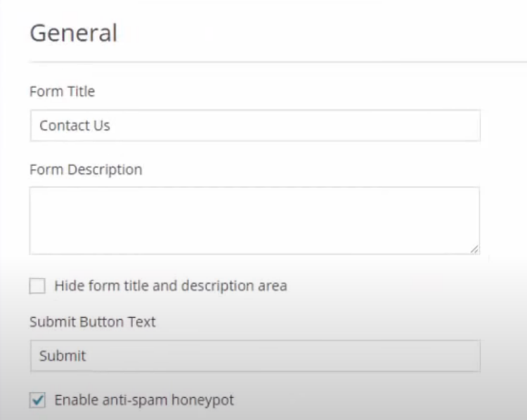This screenshot has height=420, width=527.
Task: Click the 'Enable anti-spam honeypot' label text
Action: (x=144, y=400)
